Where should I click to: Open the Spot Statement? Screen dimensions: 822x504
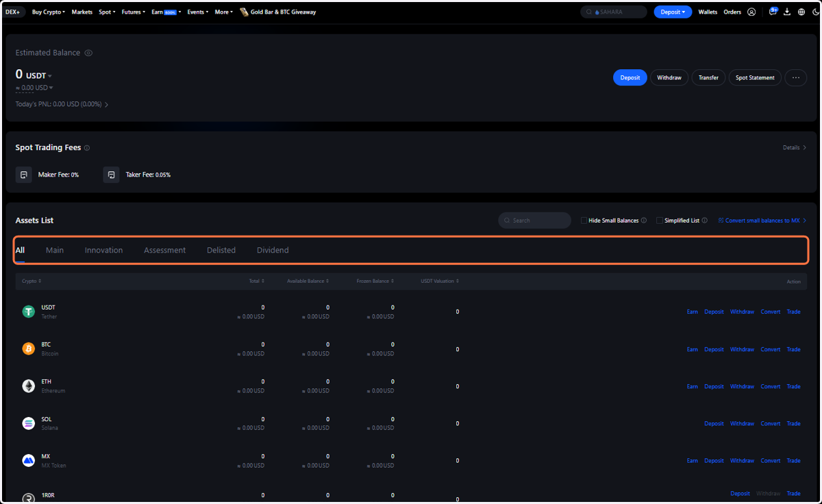point(755,77)
